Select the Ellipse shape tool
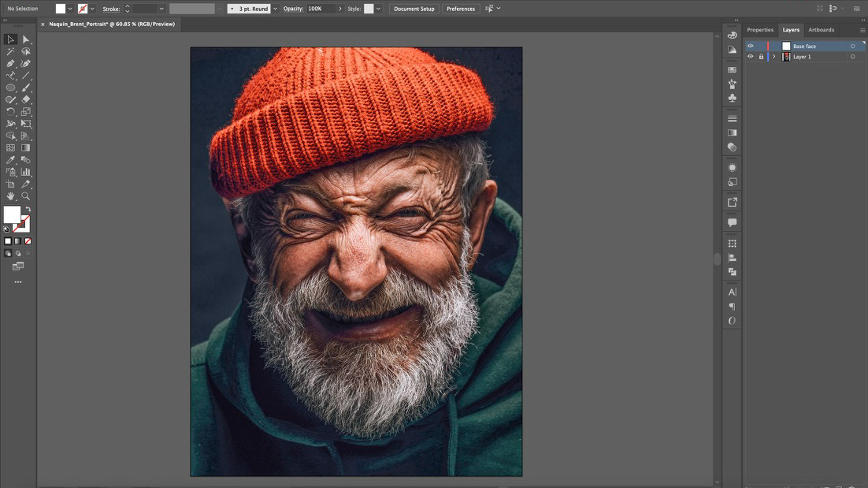Screen dimensions: 868x488 pos(10,88)
